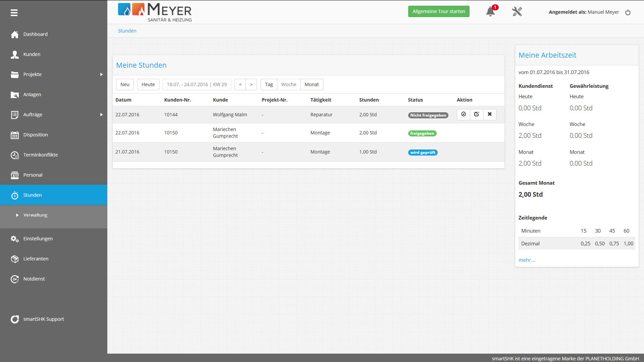Click the Kunden person icon
The image size is (644, 362).
pyautogui.click(x=14, y=54)
